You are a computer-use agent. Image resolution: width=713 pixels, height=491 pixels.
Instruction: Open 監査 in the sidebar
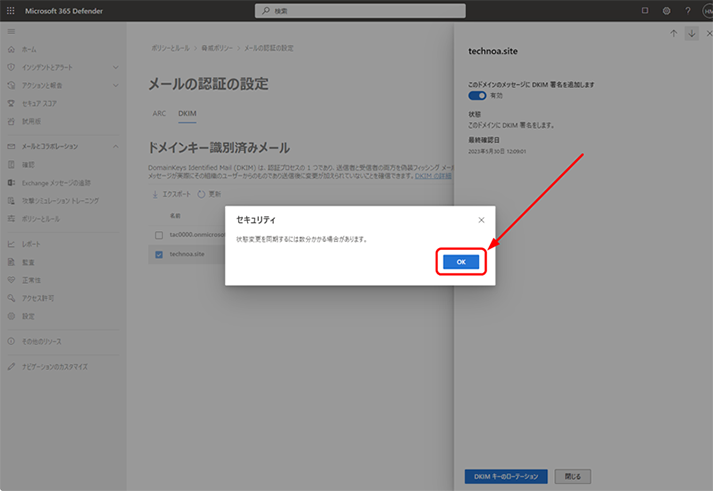tap(28, 262)
